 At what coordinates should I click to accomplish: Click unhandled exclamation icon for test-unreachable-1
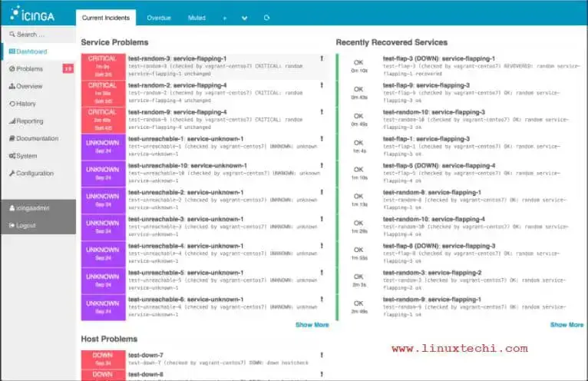[322, 139]
